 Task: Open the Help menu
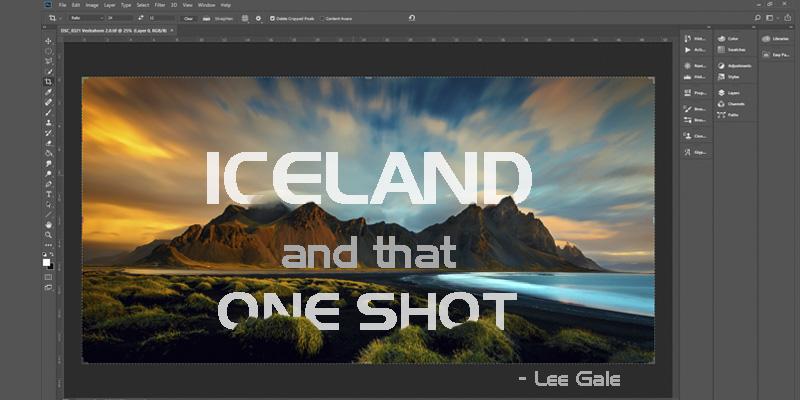[x=226, y=5]
